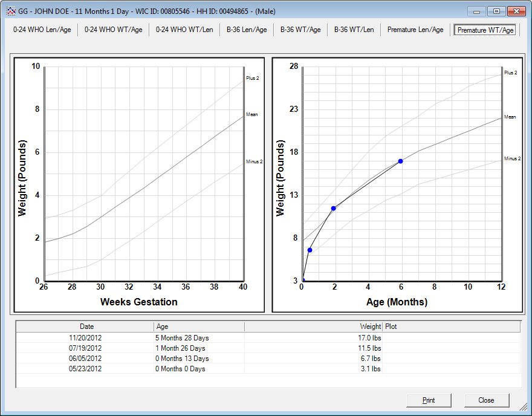Select the 07/19/2012 date cell
This screenshot has height=416, width=532.
point(85,348)
